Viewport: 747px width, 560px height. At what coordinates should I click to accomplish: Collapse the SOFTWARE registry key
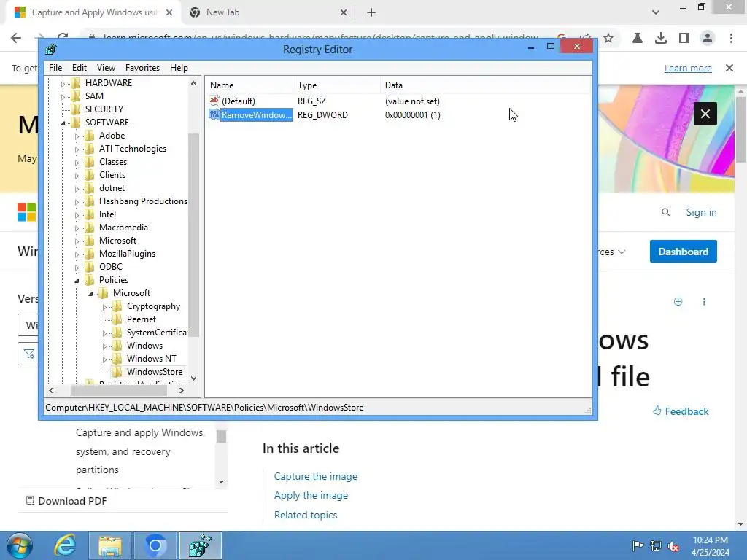[x=63, y=122]
